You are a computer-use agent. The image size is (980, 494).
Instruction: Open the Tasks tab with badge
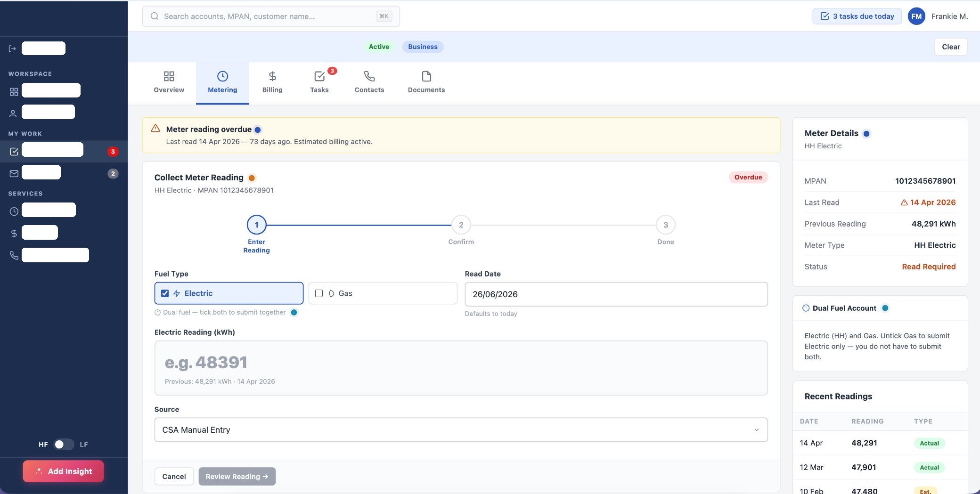319,82
